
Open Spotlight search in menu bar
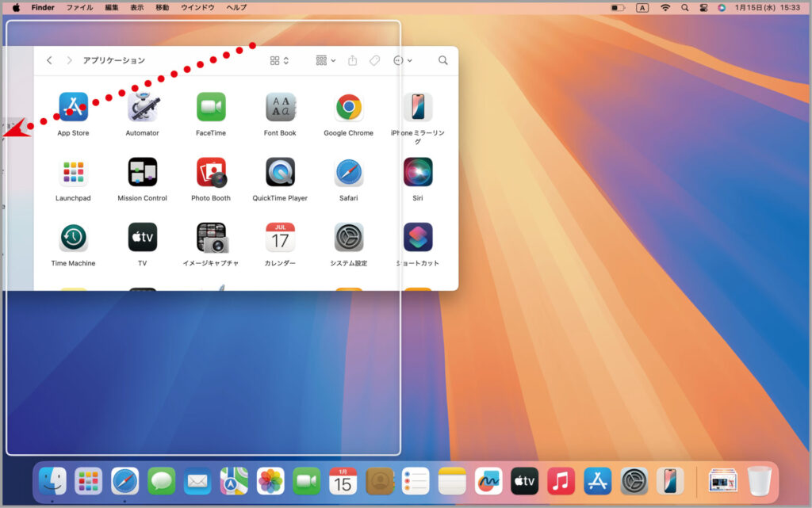(684, 8)
